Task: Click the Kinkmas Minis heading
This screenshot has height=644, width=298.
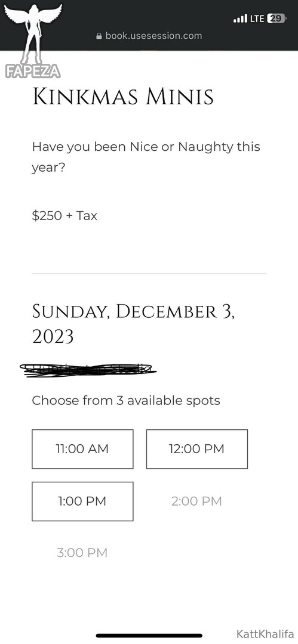Action: (x=122, y=97)
